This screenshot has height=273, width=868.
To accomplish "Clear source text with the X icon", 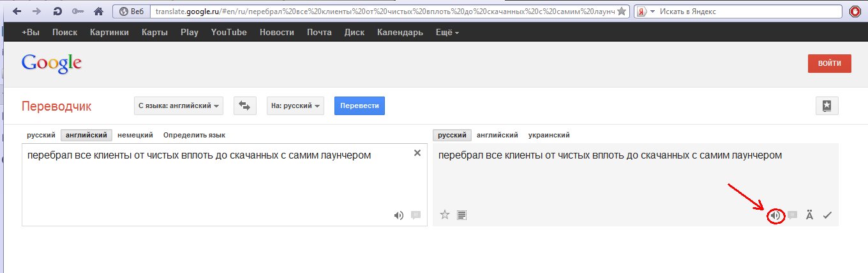I will [417, 153].
